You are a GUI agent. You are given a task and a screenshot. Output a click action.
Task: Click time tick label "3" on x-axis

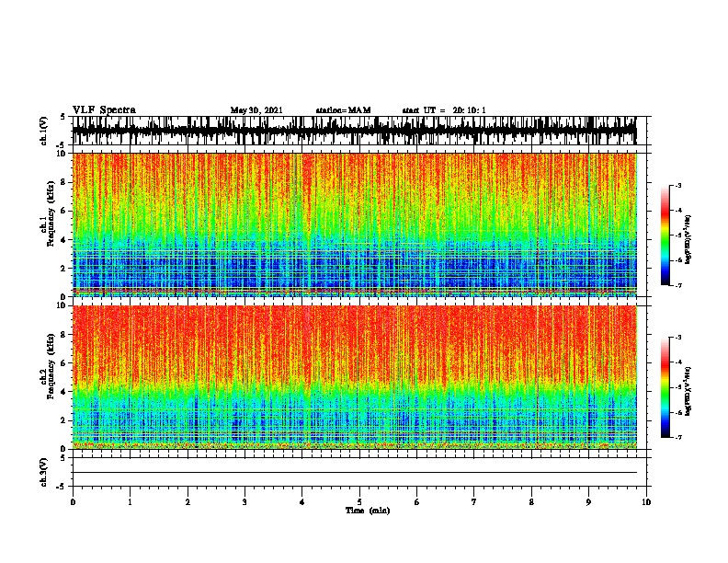tap(245, 502)
